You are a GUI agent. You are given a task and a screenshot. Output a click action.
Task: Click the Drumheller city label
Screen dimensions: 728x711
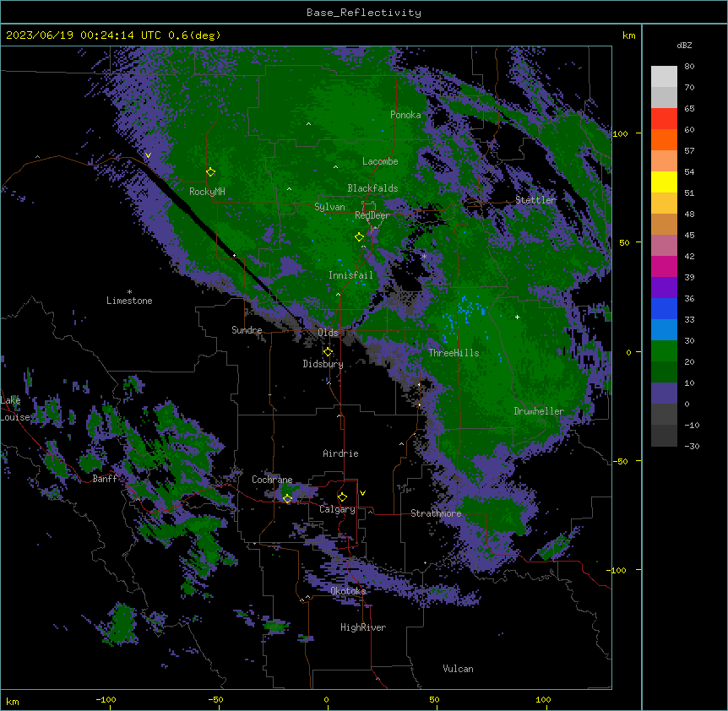pyautogui.click(x=539, y=411)
